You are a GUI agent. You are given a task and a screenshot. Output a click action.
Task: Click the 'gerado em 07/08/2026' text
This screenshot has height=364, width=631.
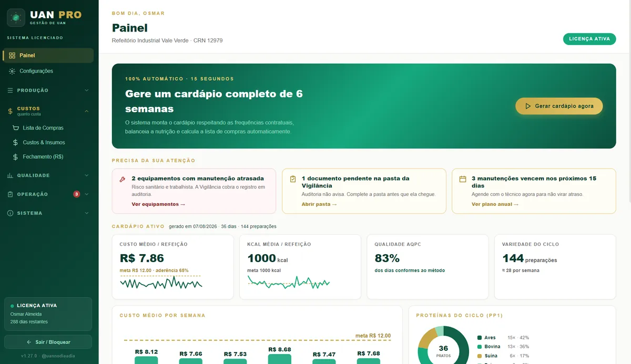[x=193, y=227]
